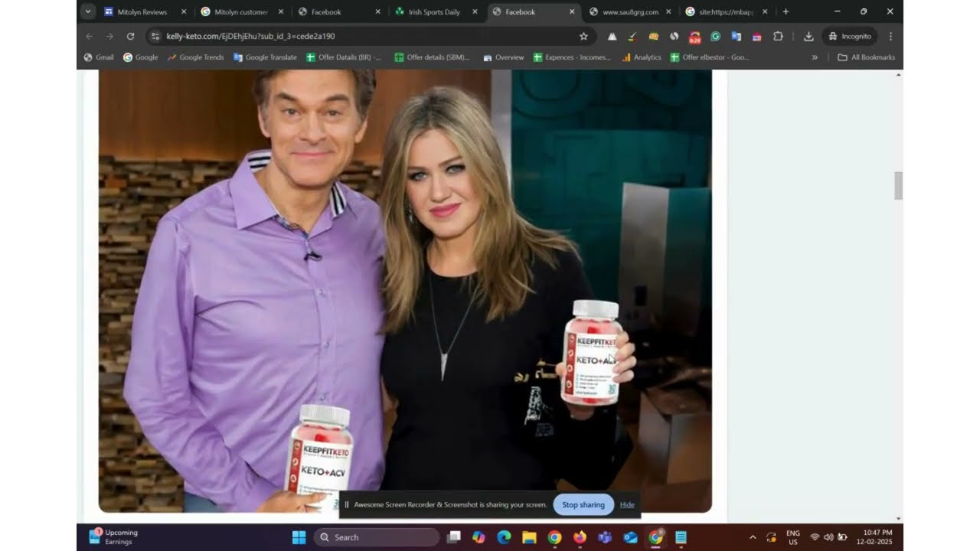Open the All Bookmarks folder
The height and width of the screenshot is (551, 980).
[x=866, y=57]
